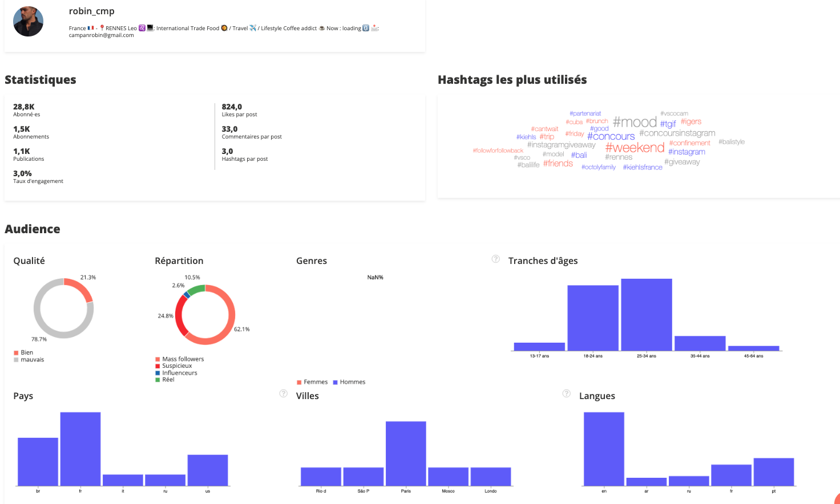840x504 pixels.
Task: Select the #weekend hashtag in the cloud
Action: pyautogui.click(x=635, y=148)
